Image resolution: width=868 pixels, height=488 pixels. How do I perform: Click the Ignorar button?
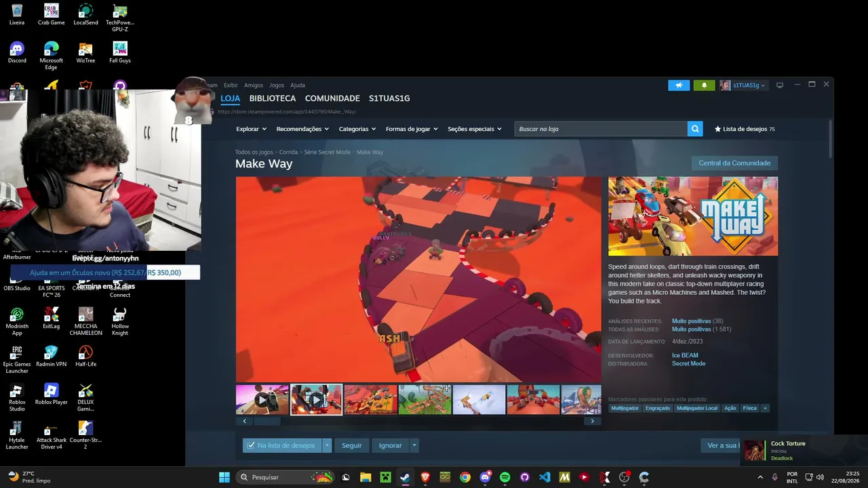tap(390, 445)
